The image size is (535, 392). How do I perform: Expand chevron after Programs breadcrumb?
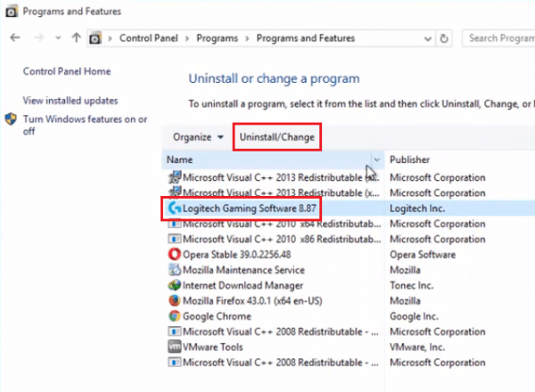pos(247,38)
